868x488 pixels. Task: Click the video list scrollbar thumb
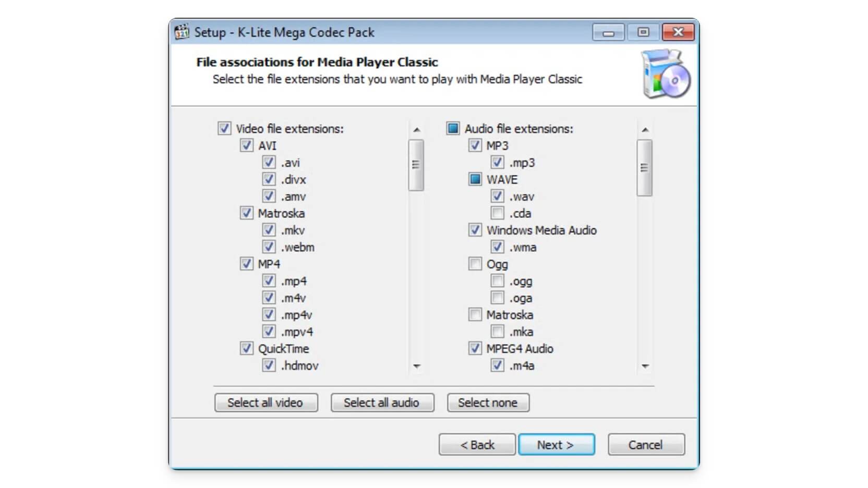(x=416, y=165)
